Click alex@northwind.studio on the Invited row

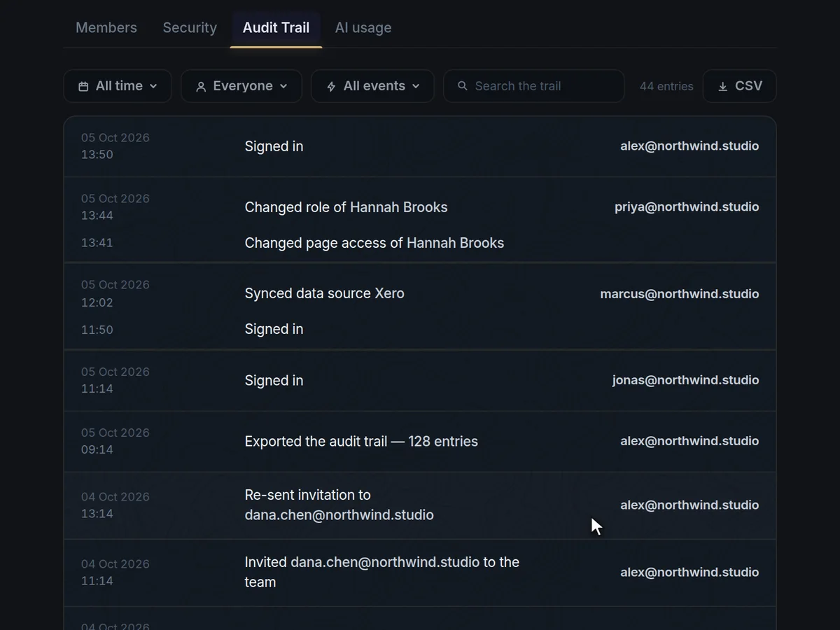tap(689, 572)
